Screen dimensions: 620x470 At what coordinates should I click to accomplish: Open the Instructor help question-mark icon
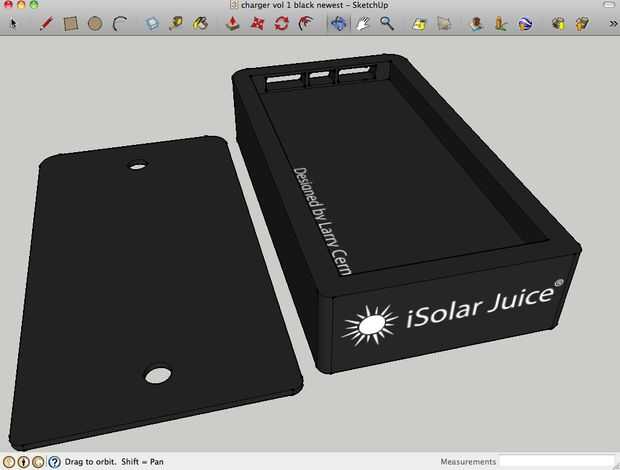point(54,462)
